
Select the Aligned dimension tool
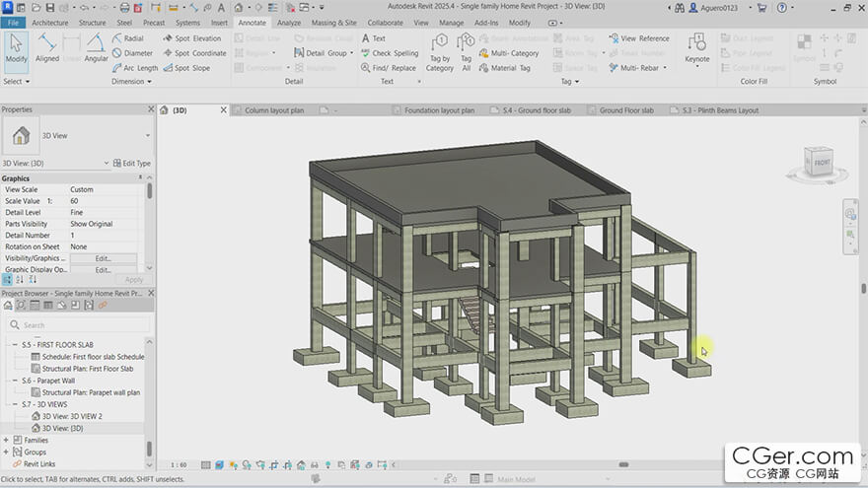click(46, 47)
